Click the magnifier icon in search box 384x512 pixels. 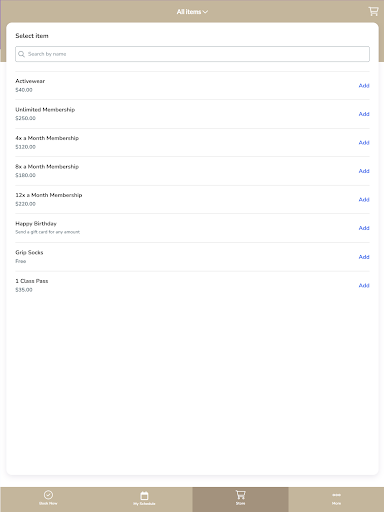(x=21, y=54)
